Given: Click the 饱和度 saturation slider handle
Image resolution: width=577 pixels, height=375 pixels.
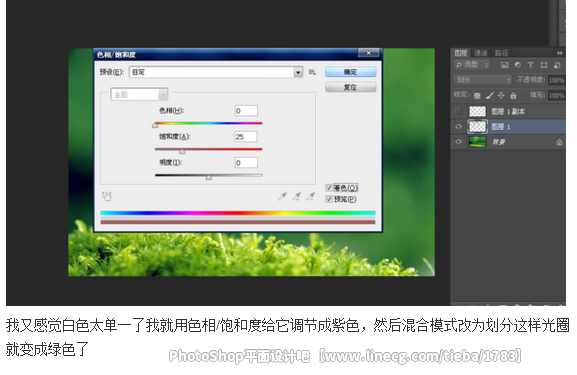Looking at the screenshot, I should pyautogui.click(x=182, y=151).
